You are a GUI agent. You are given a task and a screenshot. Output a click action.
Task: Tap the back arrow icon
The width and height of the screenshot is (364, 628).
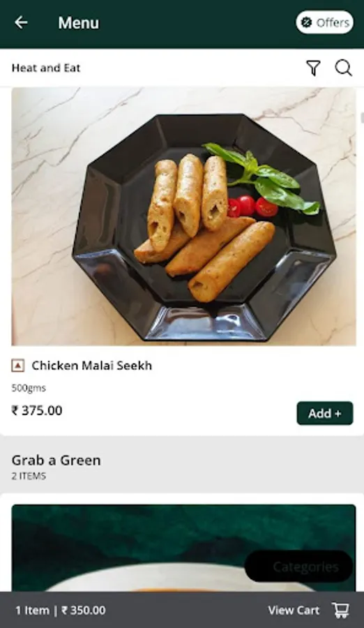(x=21, y=22)
